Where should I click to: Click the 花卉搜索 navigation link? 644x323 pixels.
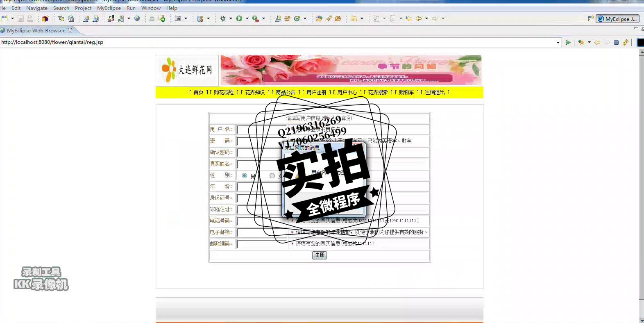coord(378,92)
